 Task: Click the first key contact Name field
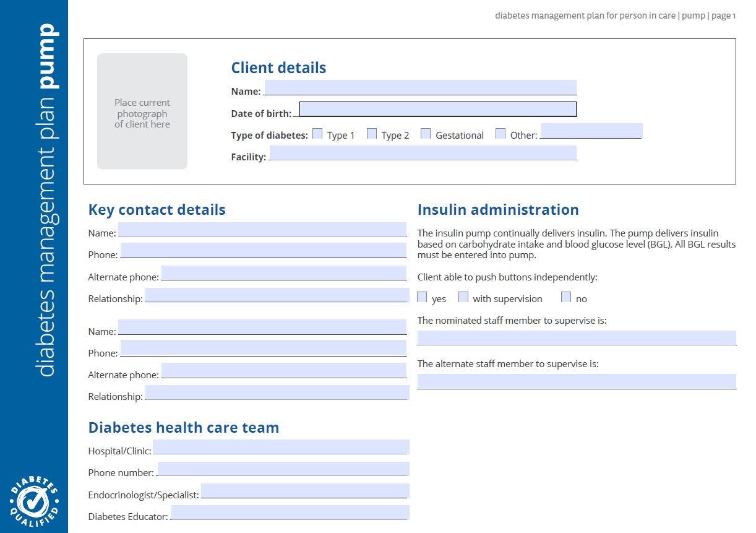click(262, 230)
